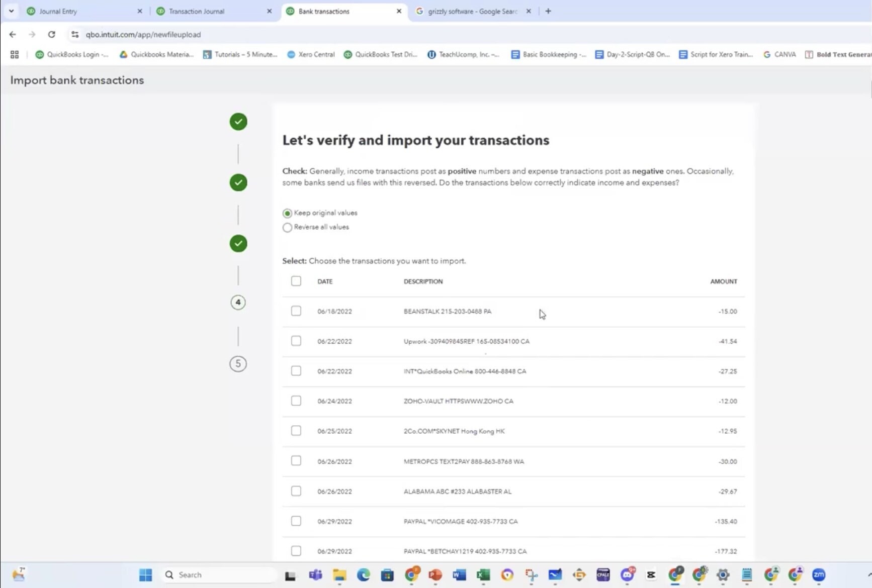Tick the select-all checkbox in the table header
The width and height of the screenshot is (872, 588).
(296, 281)
